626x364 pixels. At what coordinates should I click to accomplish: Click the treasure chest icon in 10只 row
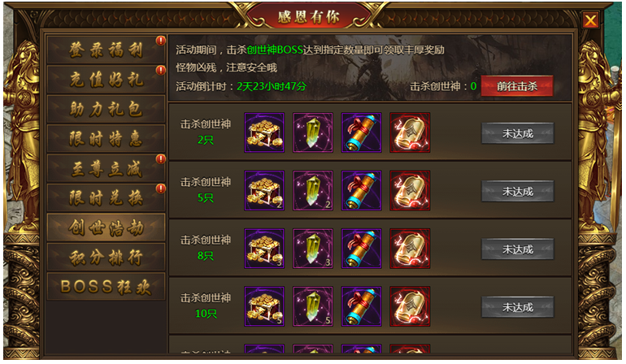(264, 306)
